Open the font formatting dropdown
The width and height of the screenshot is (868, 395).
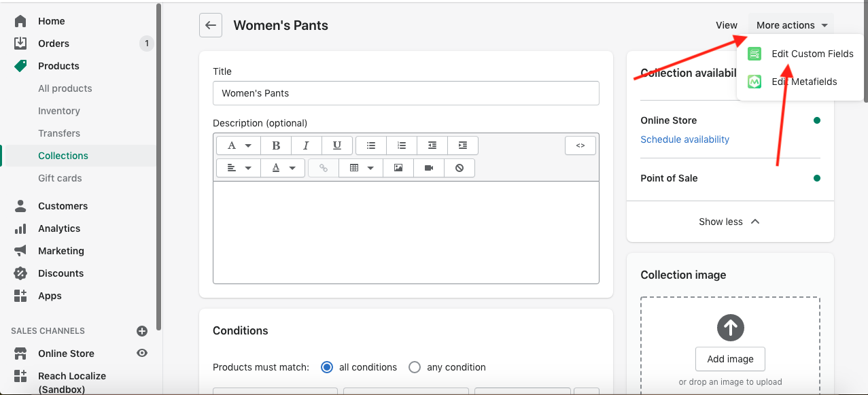[239, 145]
